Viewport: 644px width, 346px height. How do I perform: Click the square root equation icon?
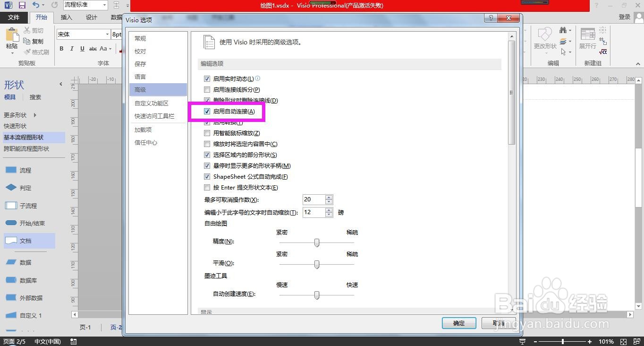pos(603,52)
